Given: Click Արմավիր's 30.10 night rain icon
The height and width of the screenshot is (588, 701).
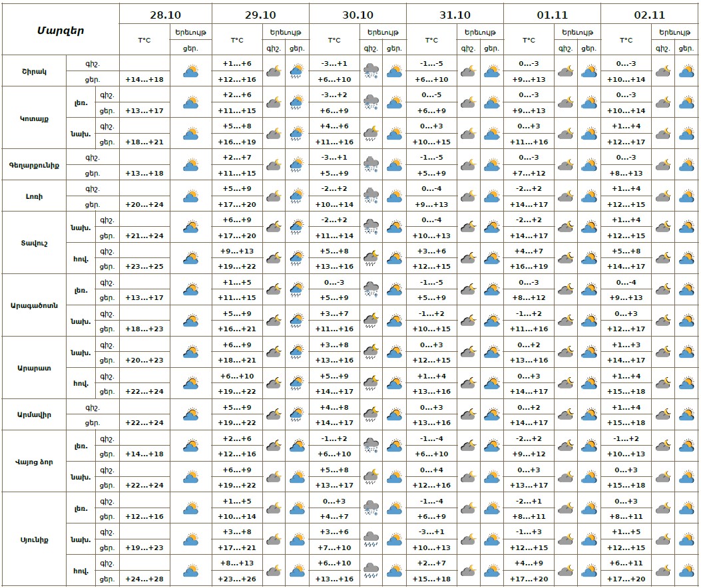Looking at the screenshot, I should [371, 414].
